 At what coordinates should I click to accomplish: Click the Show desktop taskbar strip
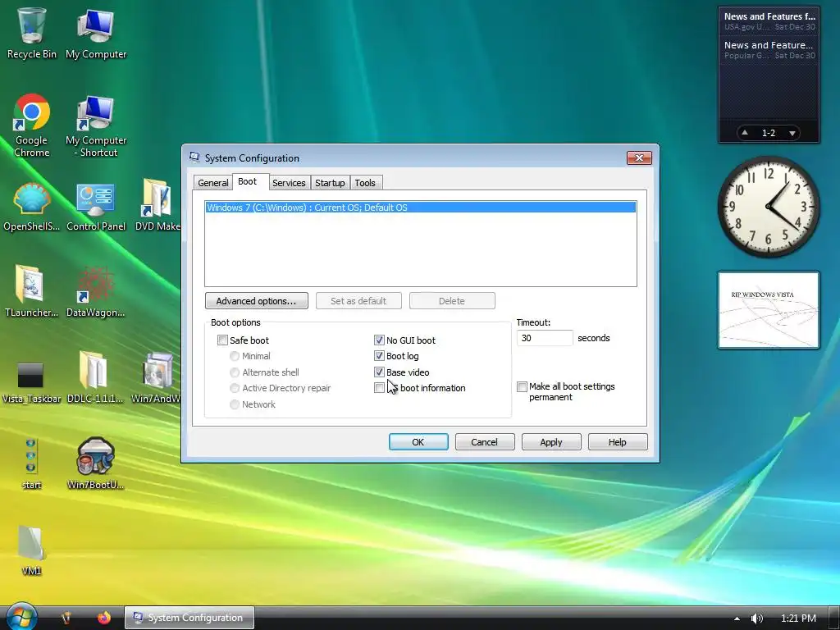(834, 619)
